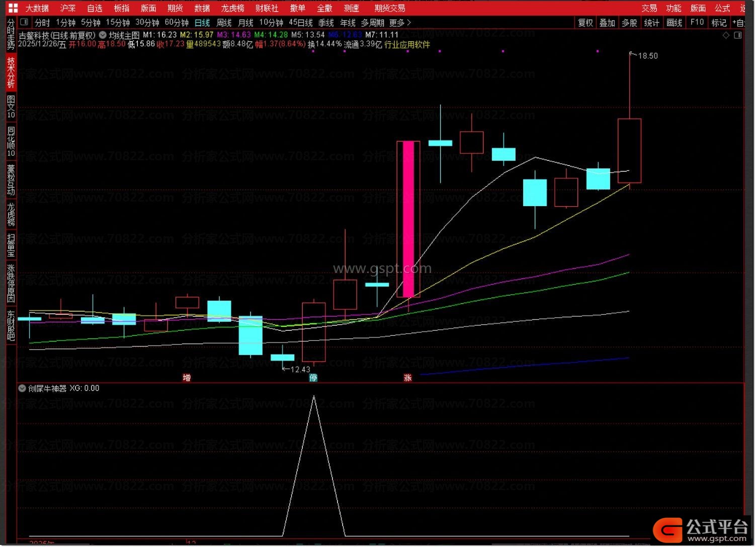Open the 龙虎榜 top menu
The height and width of the screenshot is (547, 756).
[232, 8]
